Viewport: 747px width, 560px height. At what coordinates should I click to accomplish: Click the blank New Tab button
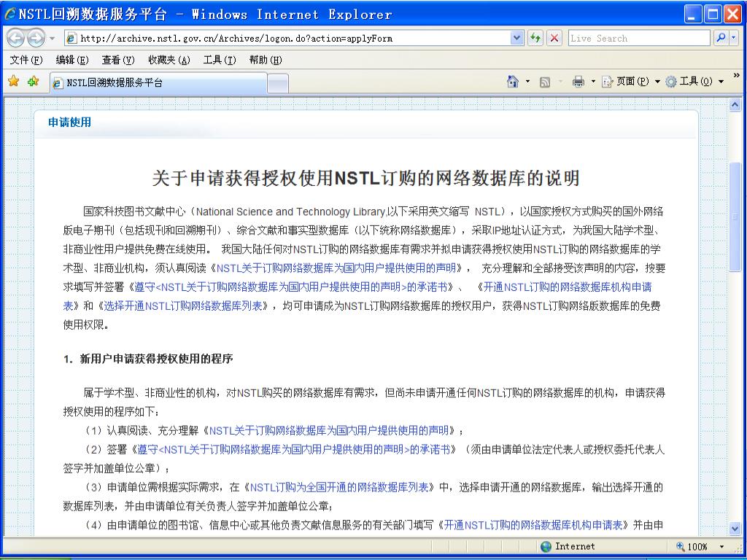click(x=278, y=84)
